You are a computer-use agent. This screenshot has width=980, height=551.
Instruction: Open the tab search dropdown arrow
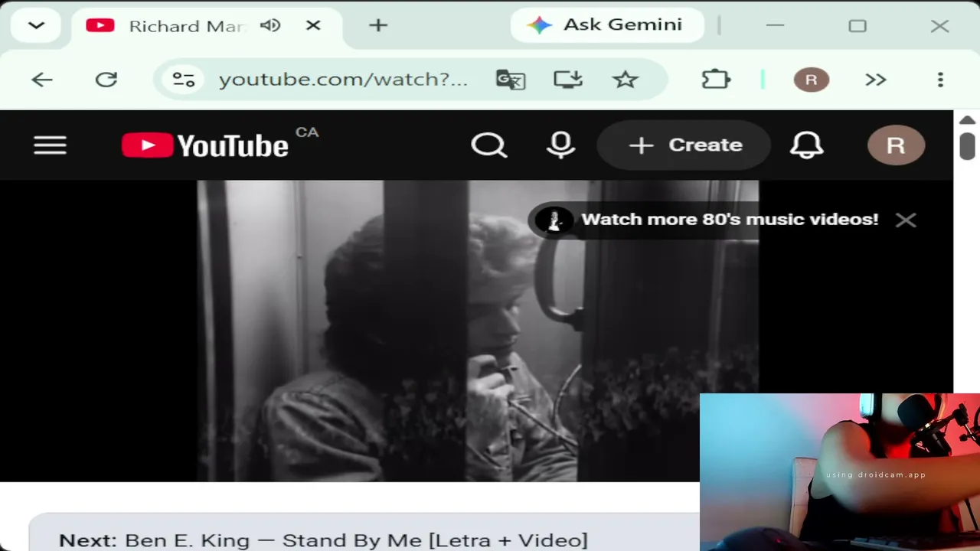pyautogui.click(x=36, y=25)
